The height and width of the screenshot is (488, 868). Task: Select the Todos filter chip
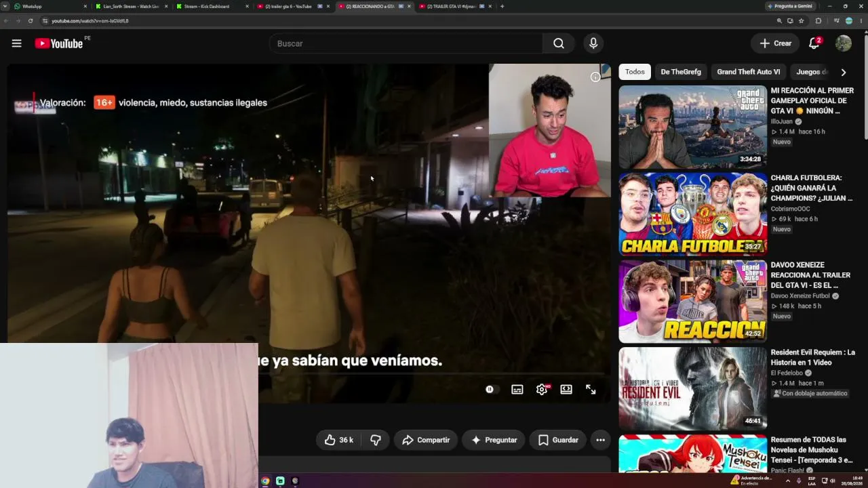tap(635, 72)
